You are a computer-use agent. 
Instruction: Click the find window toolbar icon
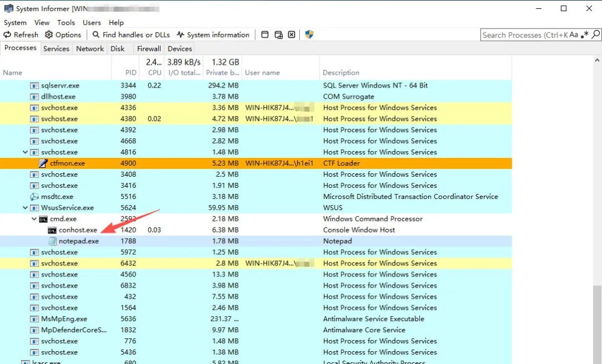pyautogui.click(x=265, y=35)
